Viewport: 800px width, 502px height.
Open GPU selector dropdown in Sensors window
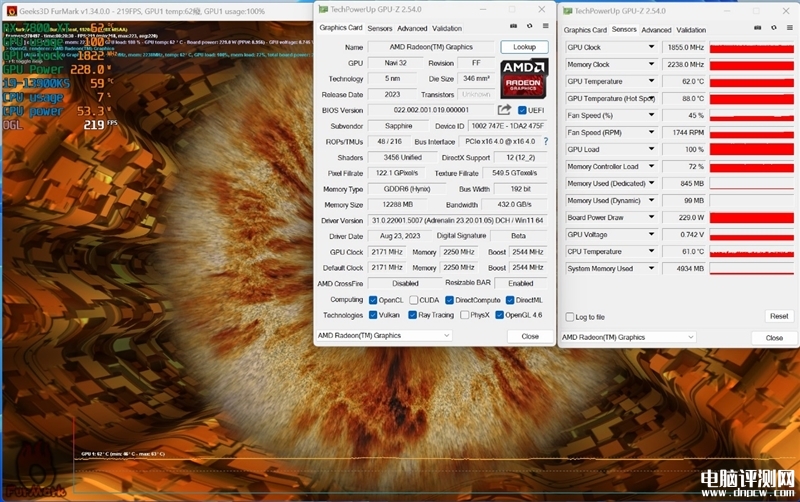pos(628,337)
